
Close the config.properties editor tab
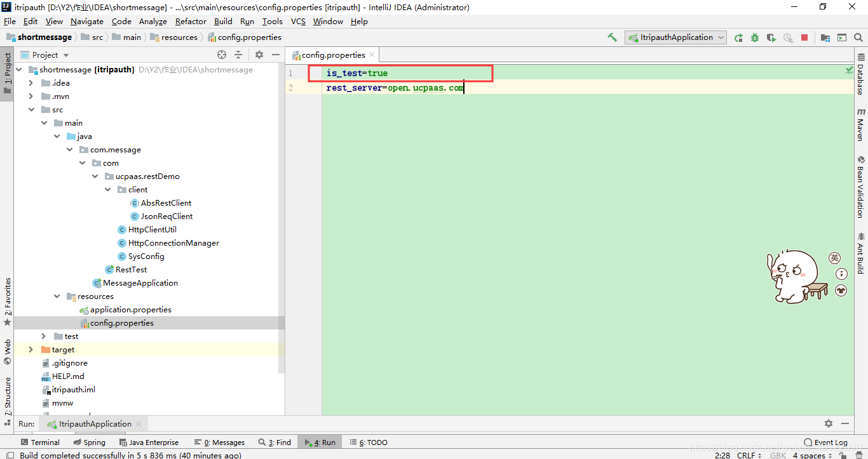point(372,55)
